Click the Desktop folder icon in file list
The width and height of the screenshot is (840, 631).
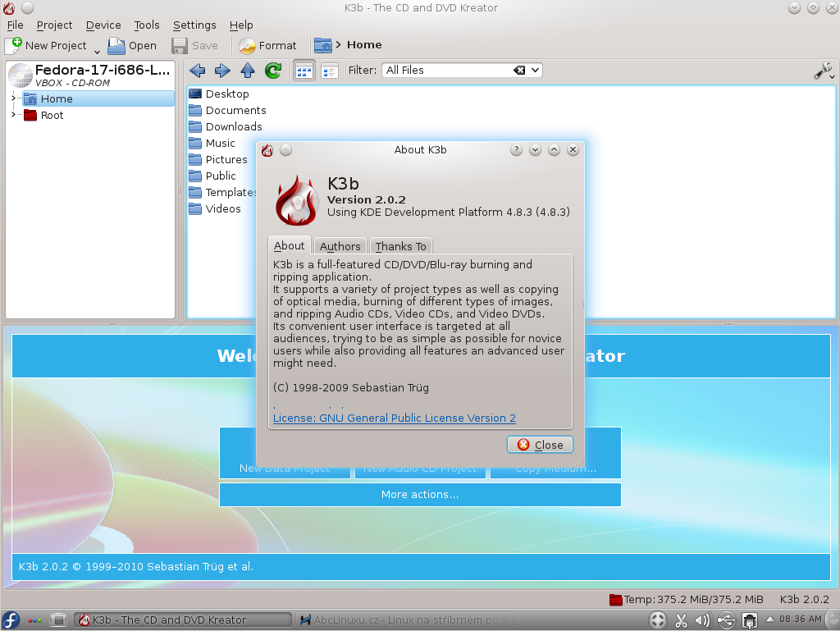click(195, 94)
